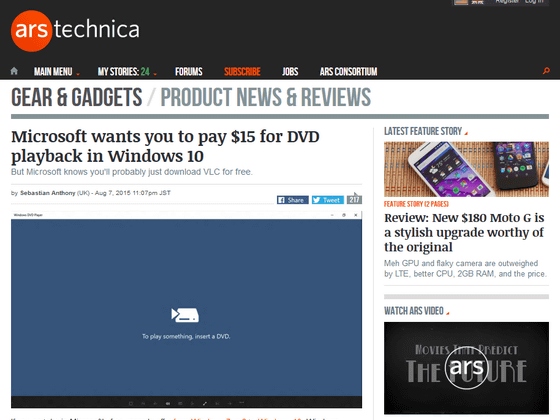Click the 'Aug 7, 2015 11:07pm JST' timestamp
Viewport: 560px width, 420px height.
point(132,193)
